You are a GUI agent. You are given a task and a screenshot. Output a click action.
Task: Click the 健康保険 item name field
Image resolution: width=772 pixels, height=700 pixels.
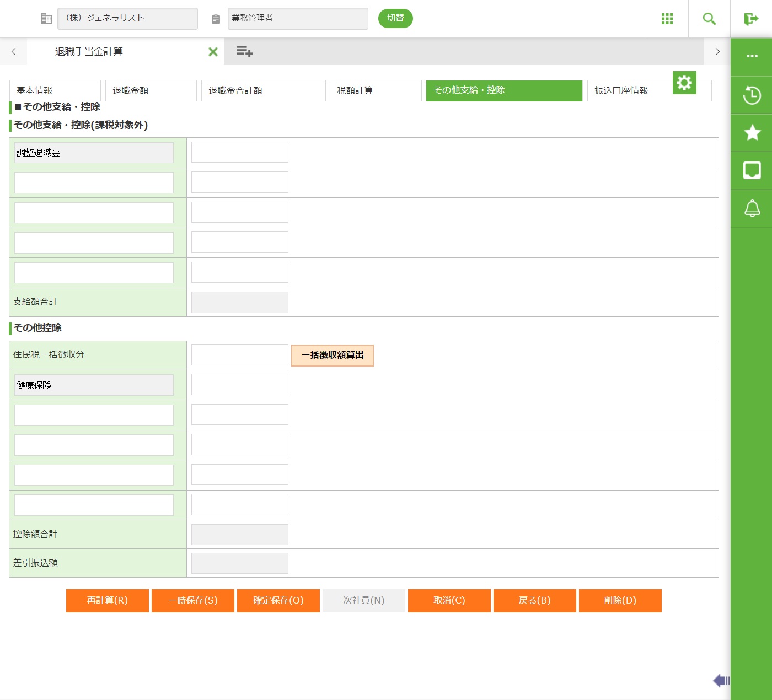click(94, 385)
